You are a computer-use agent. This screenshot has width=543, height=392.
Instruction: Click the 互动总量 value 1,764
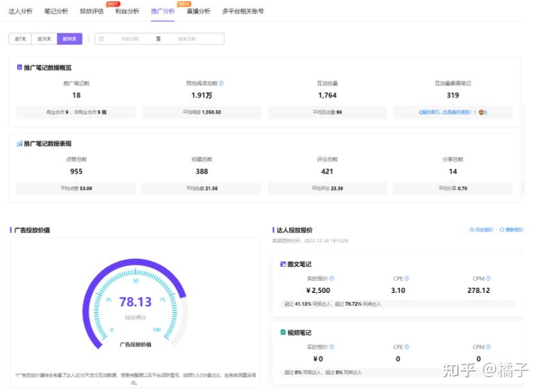click(x=327, y=95)
